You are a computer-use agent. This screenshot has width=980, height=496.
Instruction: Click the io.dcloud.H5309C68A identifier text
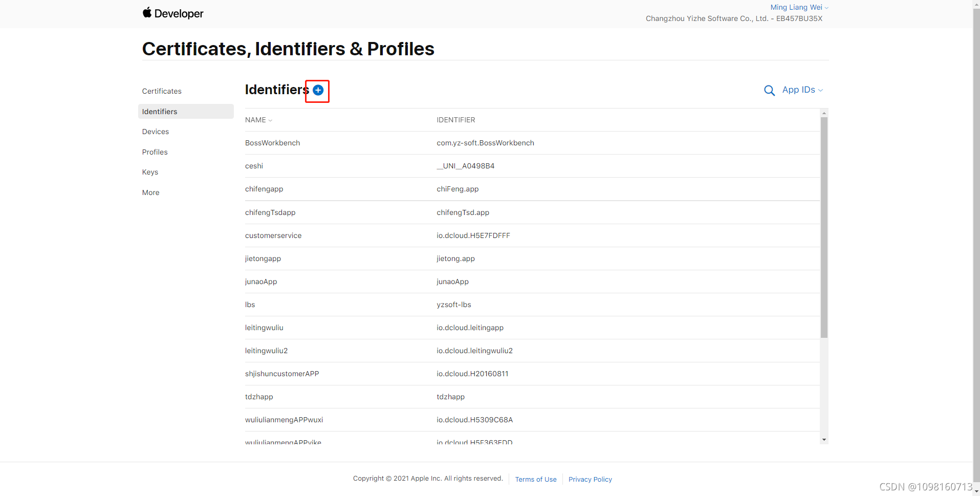[474, 420]
